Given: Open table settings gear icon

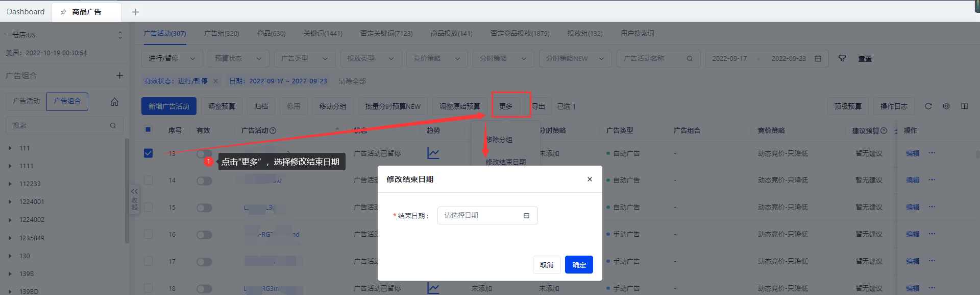Looking at the screenshot, I should tap(946, 106).
